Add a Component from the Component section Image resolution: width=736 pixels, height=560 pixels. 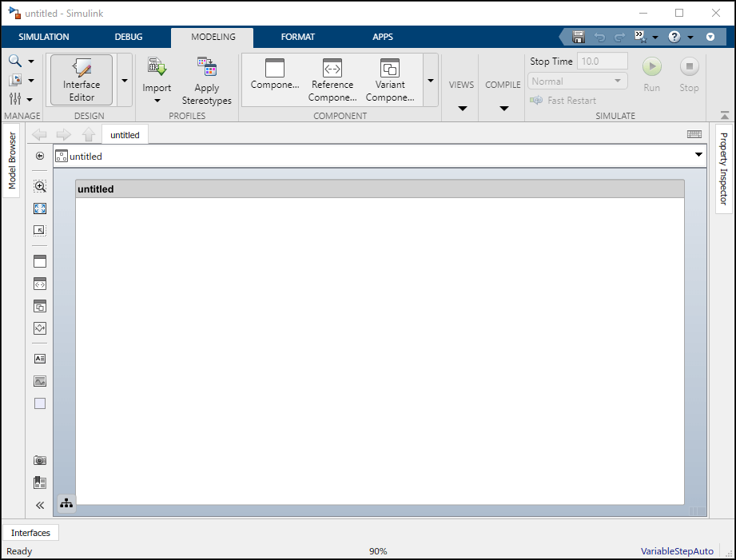[x=274, y=79]
